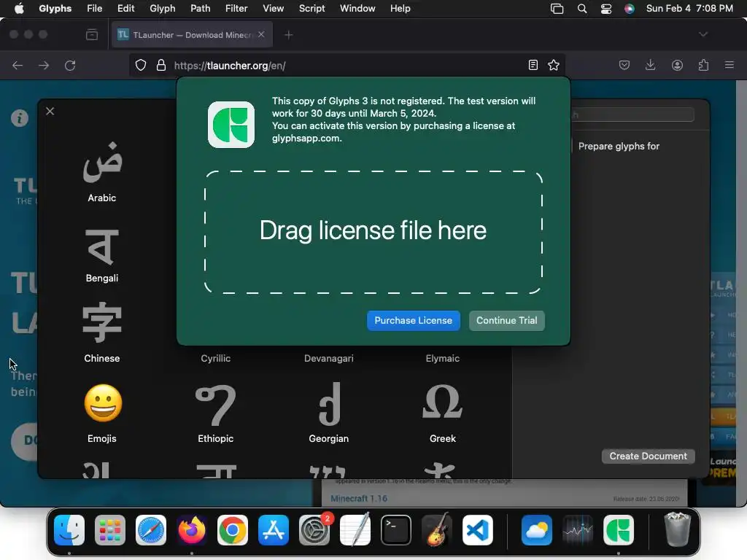Open the File menu
Viewport: 747px width, 560px height.
tap(94, 9)
